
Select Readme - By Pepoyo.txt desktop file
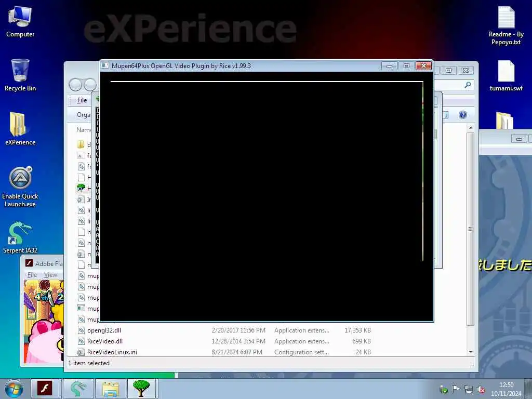pos(506,26)
